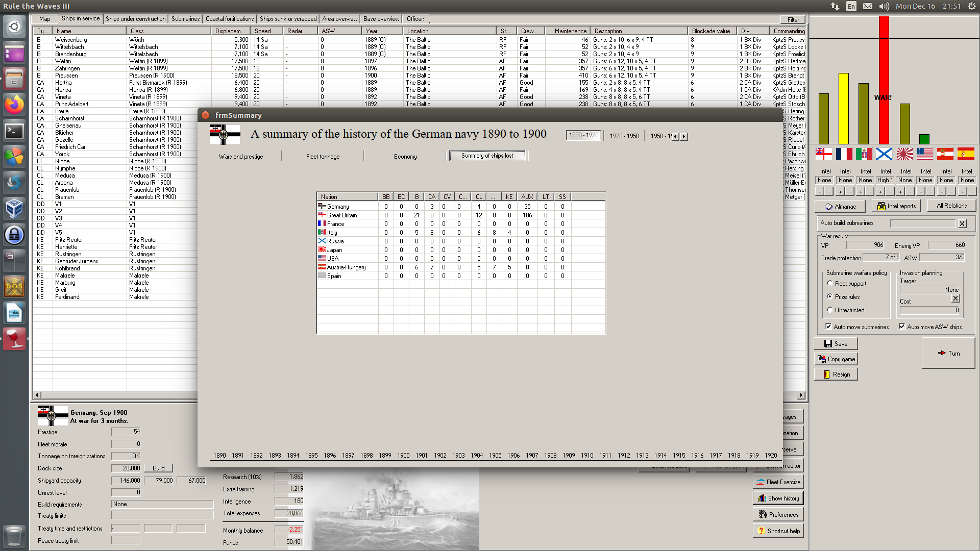
Task: Open the Almanac book button
Action: point(840,206)
